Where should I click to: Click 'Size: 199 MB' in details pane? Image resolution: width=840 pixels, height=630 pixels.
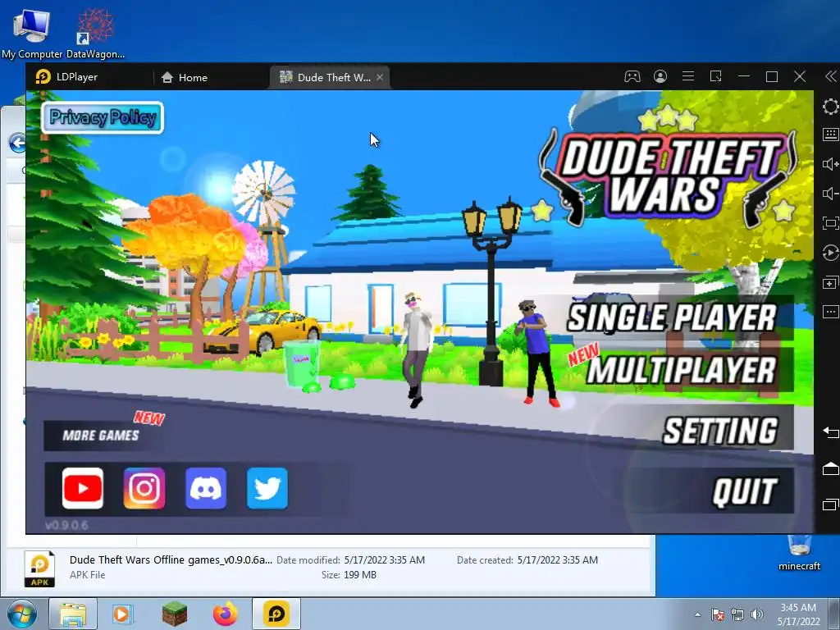click(349, 575)
